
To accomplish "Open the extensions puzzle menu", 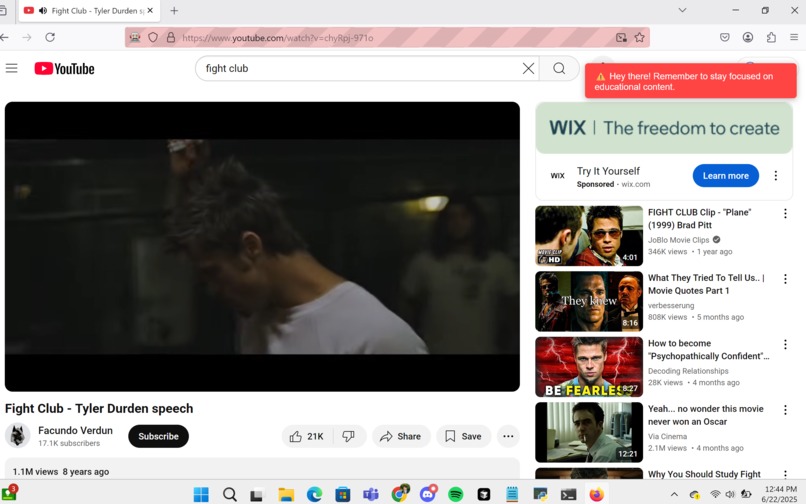I will click(771, 37).
